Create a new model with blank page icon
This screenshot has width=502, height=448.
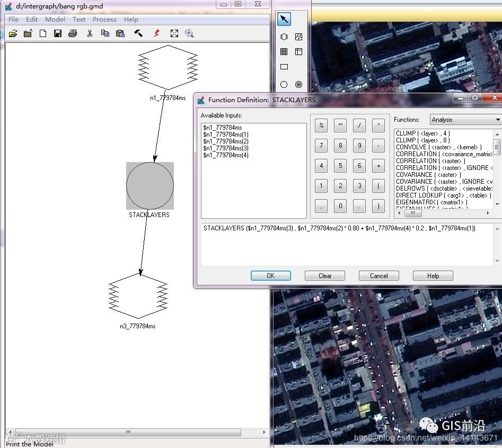coord(43,33)
